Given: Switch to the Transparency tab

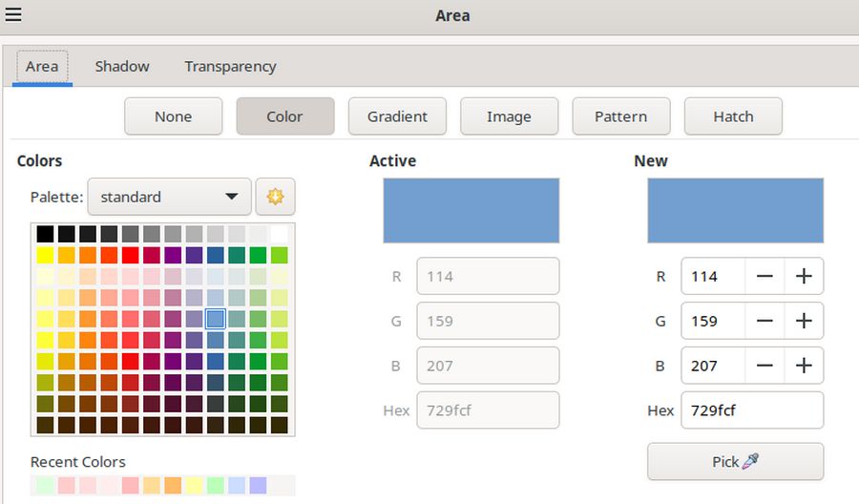Looking at the screenshot, I should tap(230, 67).
